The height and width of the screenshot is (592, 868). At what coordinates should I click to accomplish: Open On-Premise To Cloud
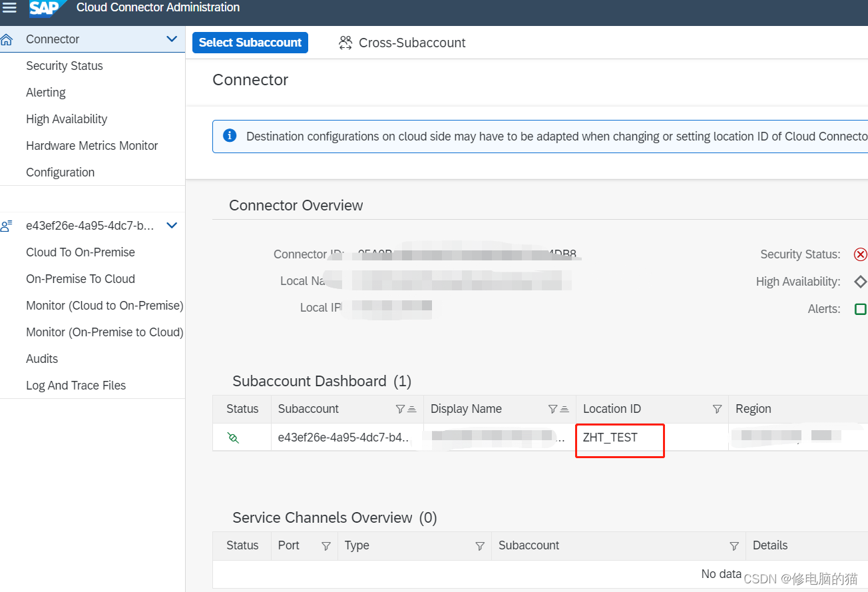pos(81,279)
